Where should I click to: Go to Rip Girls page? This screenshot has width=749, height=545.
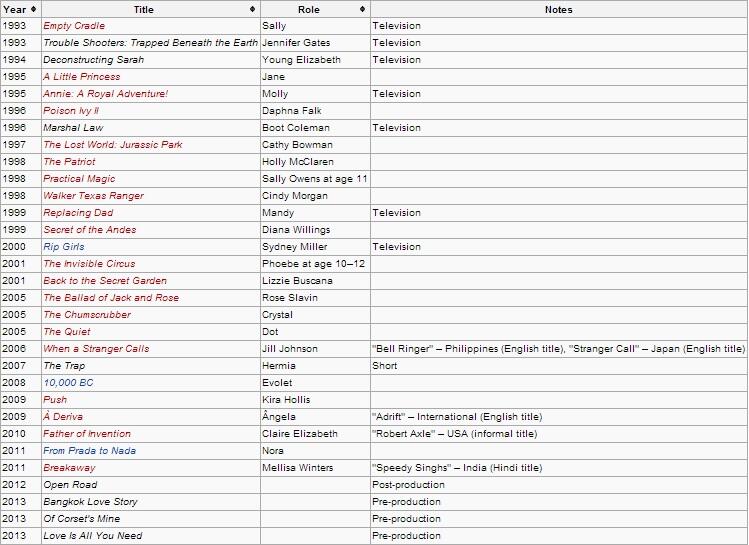(64, 247)
